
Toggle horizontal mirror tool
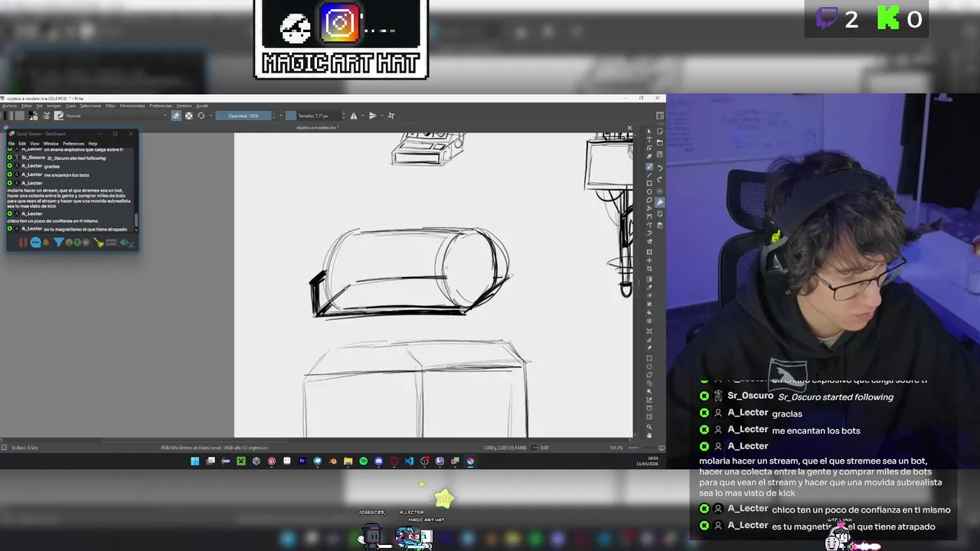pyautogui.click(x=353, y=116)
